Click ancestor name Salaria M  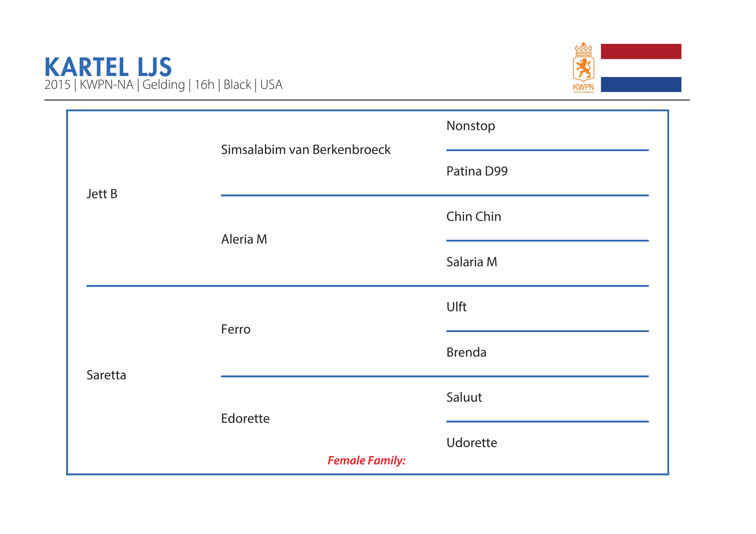pos(471,262)
